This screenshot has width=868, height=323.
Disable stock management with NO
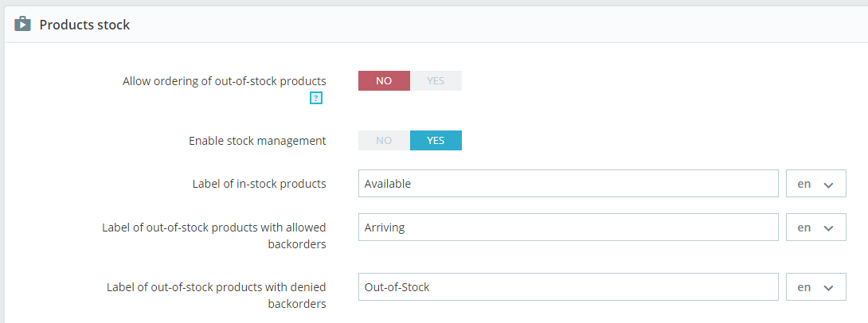point(384,141)
